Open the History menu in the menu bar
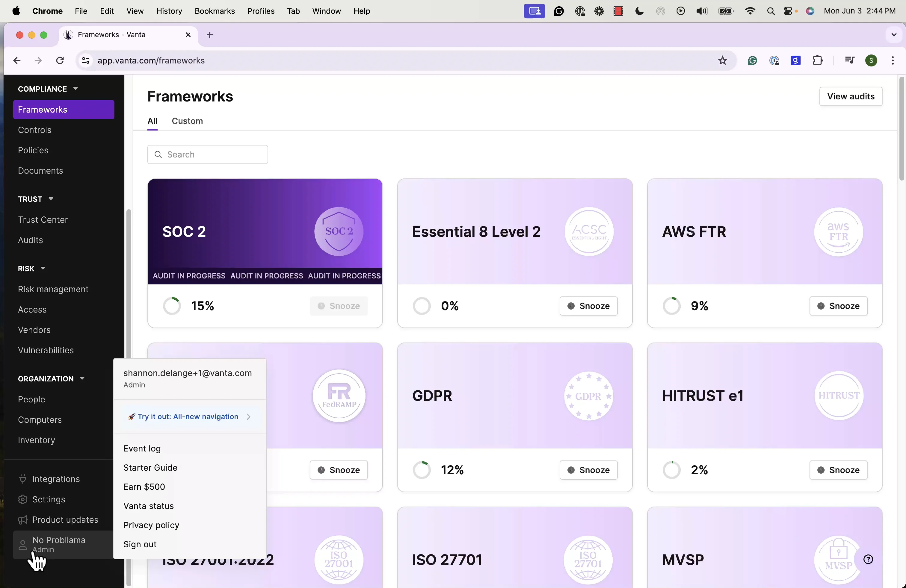The width and height of the screenshot is (906, 588). click(169, 11)
